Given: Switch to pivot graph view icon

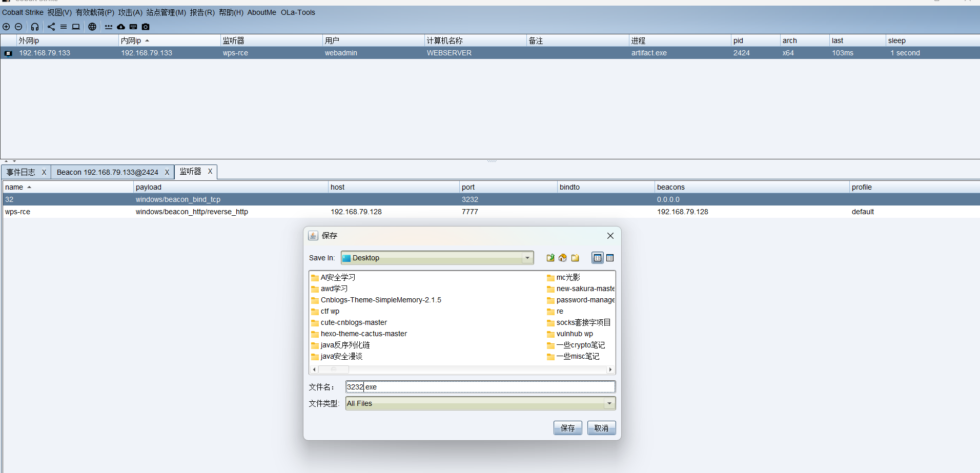Looking at the screenshot, I should pyautogui.click(x=51, y=27).
